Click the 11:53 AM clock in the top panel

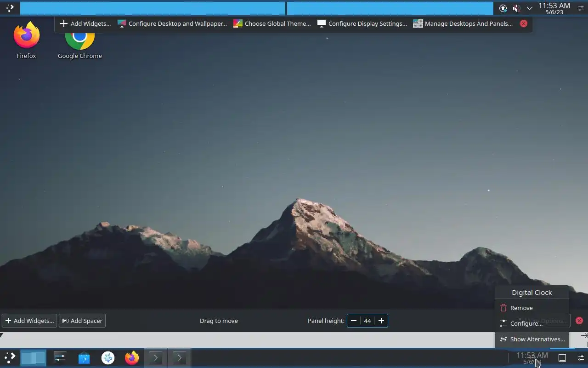(554, 8)
